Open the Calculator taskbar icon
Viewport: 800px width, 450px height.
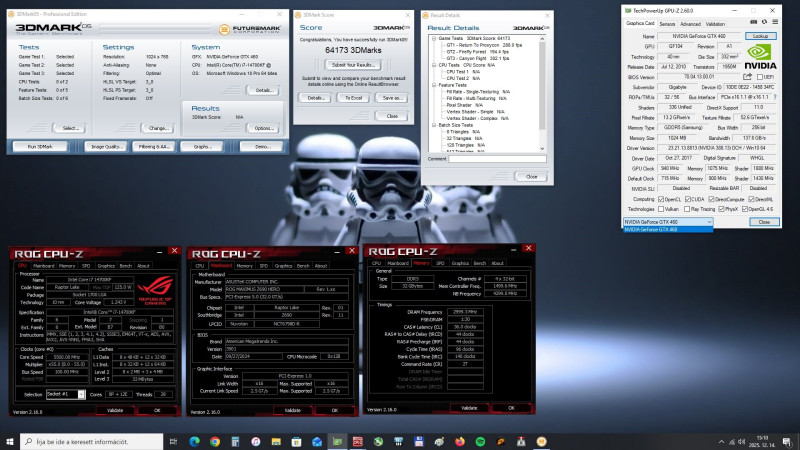pos(235,442)
